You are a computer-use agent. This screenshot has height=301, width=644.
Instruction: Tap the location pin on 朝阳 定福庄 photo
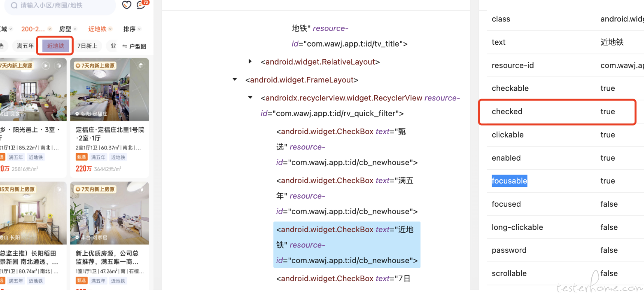77,114
